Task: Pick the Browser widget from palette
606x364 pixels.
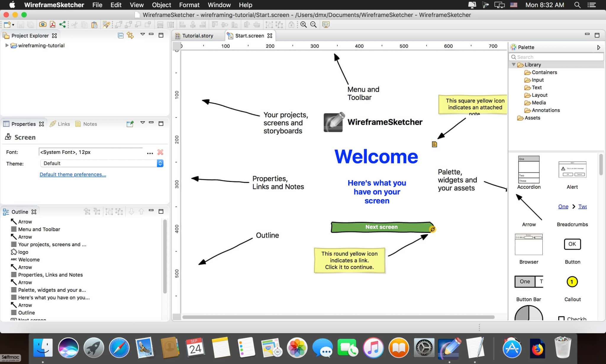Action: [x=529, y=249]
